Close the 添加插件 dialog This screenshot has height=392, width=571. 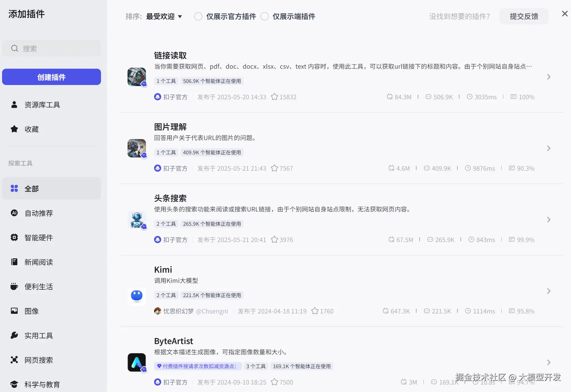click(565, 14)
